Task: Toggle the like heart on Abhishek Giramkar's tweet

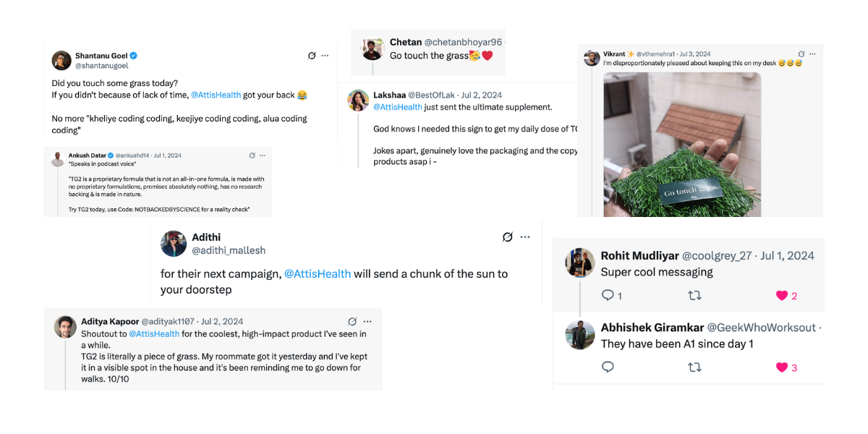Action: click(x=781, y=367)
